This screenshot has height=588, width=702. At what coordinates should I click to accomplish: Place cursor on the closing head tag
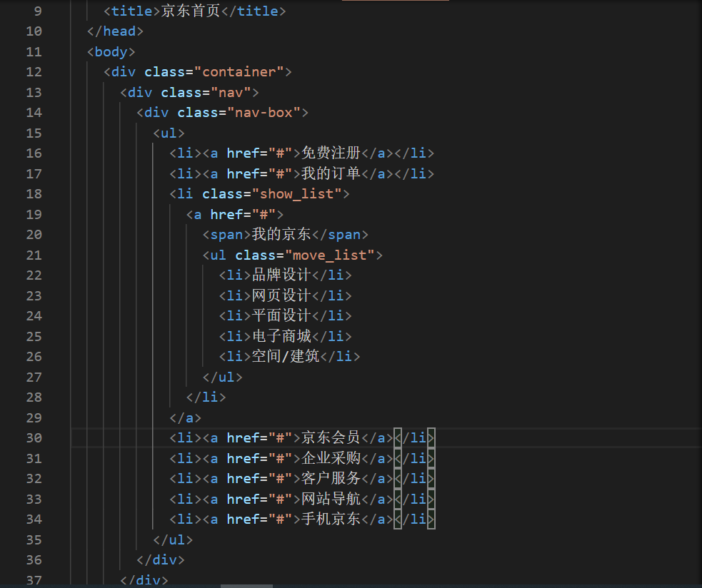pos(115,31)
